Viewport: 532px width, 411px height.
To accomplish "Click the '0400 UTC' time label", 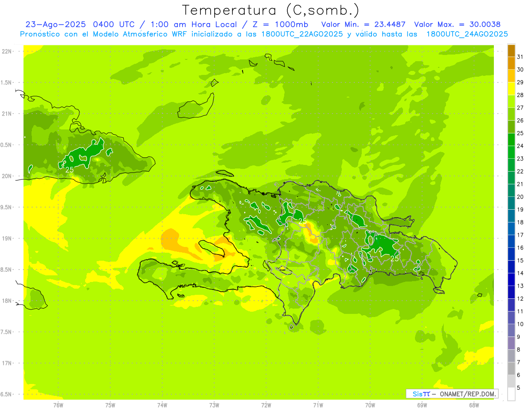I will click(114, 24).
